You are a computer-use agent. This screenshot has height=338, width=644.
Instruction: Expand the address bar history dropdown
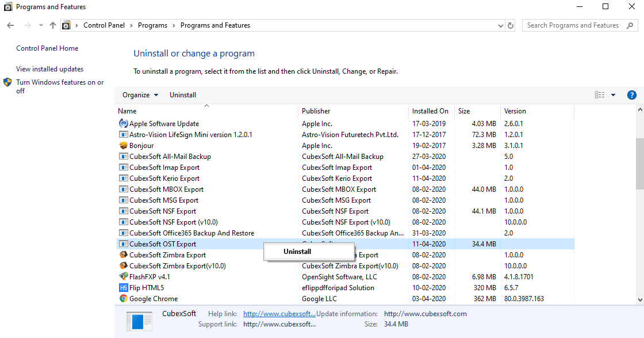(500, 25)
